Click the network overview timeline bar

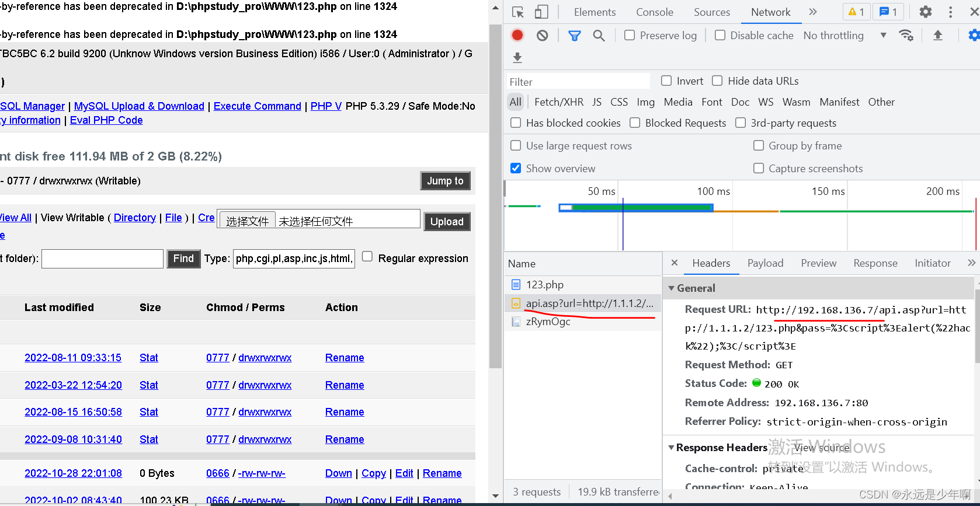pos(635,207)
